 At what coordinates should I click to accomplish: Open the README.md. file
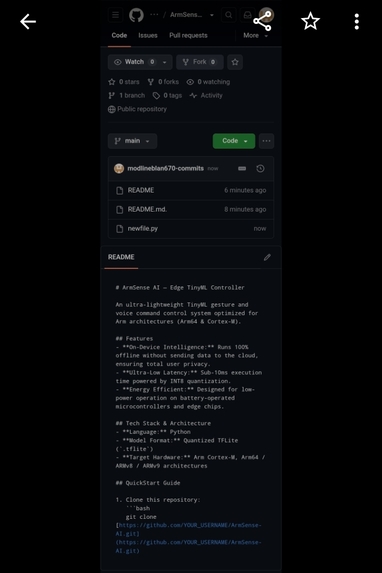[147, 209]
